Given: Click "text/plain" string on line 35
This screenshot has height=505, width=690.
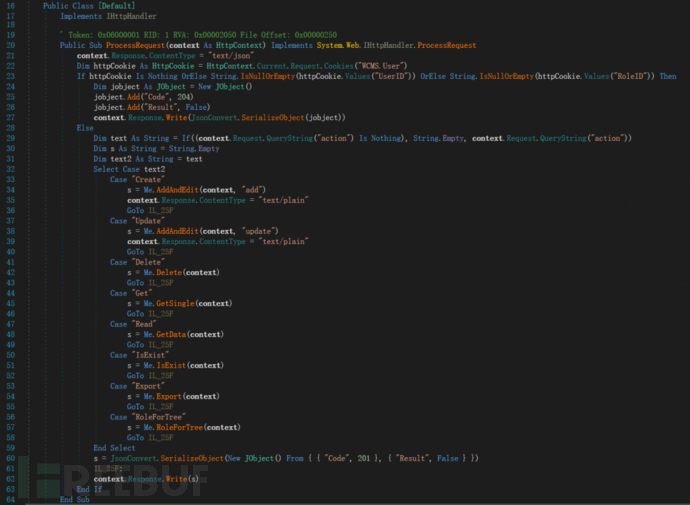Looking at the screenshot, I should click(x=283, y=200).
